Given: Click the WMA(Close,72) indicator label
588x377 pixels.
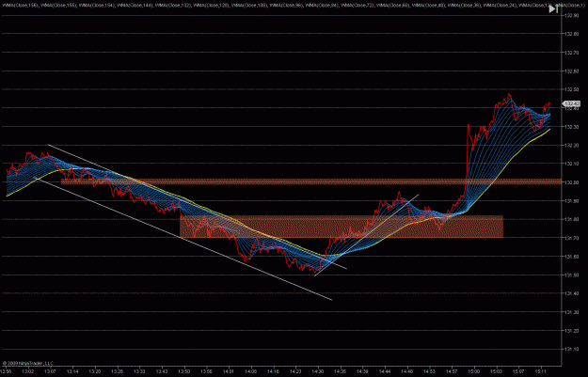Looking at the screenshot, I should 358,6.
